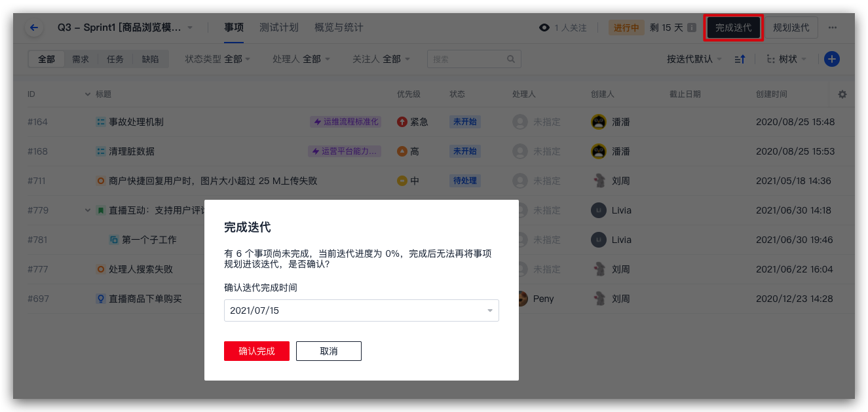Click the eye watchers icon
The width and height of the screenshot is (868, 412).
[544, 28]
